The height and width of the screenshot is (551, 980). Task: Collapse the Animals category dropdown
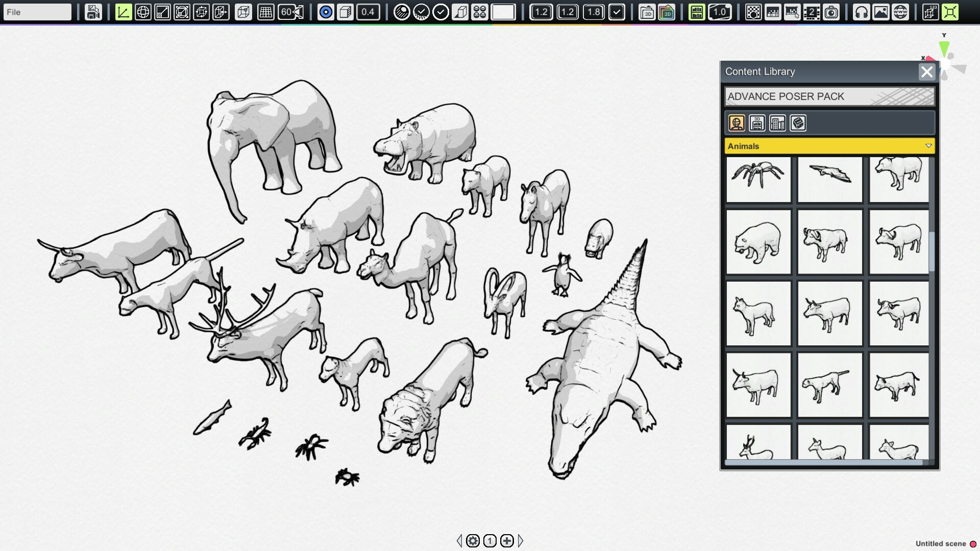point(927,146)
